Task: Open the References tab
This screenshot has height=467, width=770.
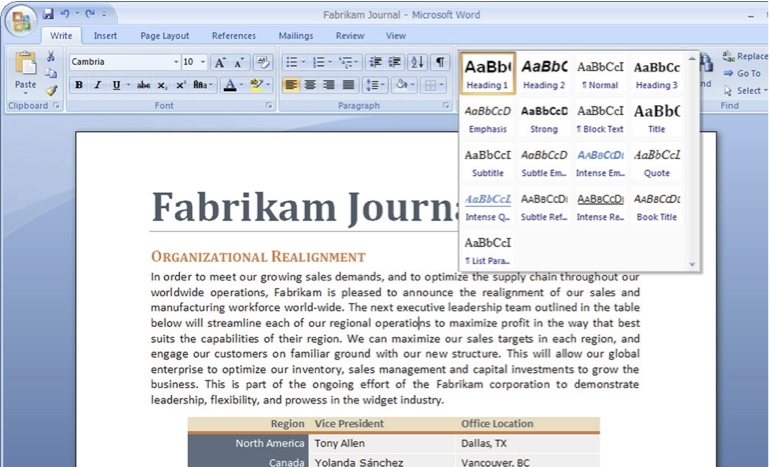Action: pos(234,36)
